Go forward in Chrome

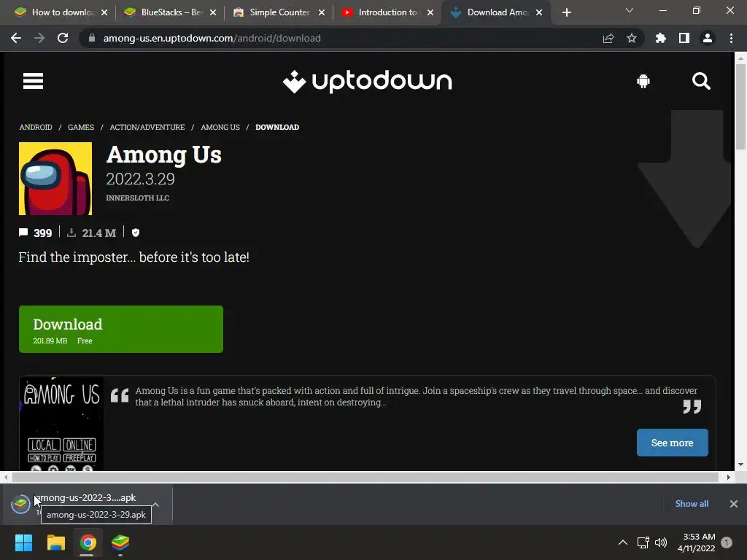click(39, 38)
